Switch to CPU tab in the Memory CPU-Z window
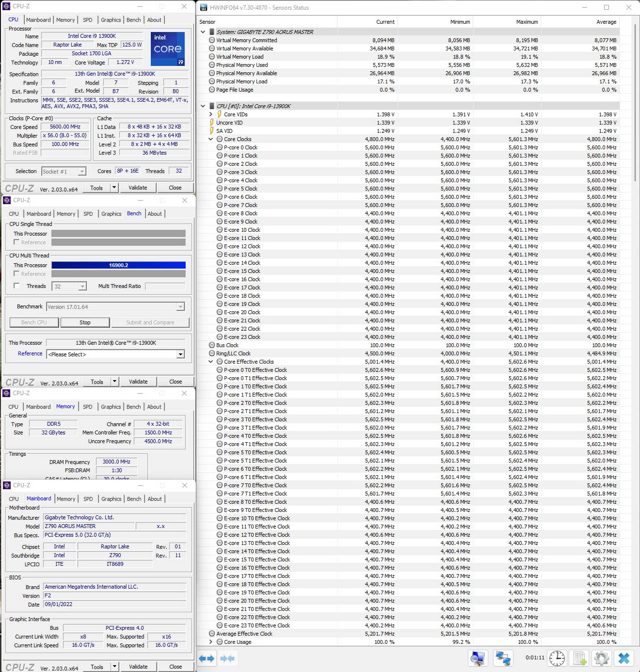The height and width of the screenshot is (672, 640). pos(14,407)
